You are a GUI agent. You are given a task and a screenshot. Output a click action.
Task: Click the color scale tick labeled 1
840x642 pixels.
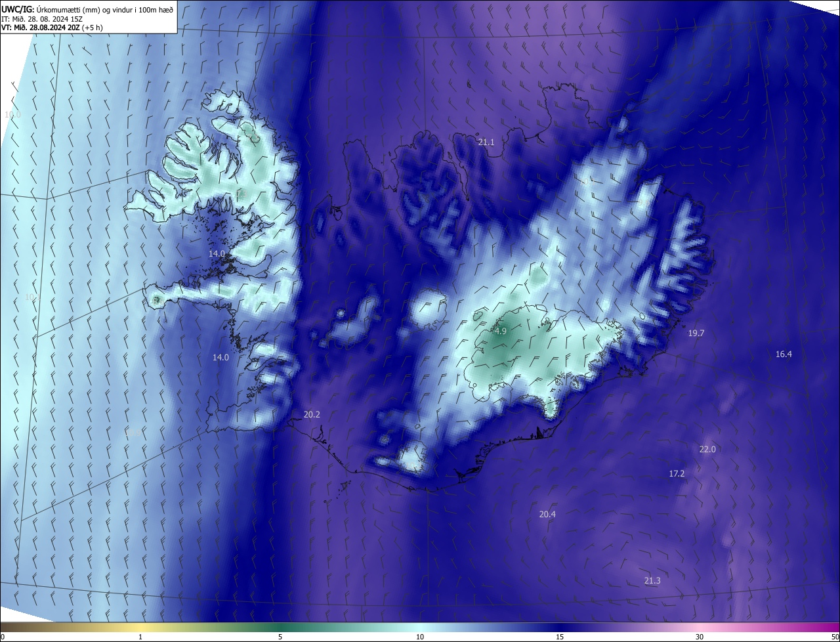pos(140,637)
